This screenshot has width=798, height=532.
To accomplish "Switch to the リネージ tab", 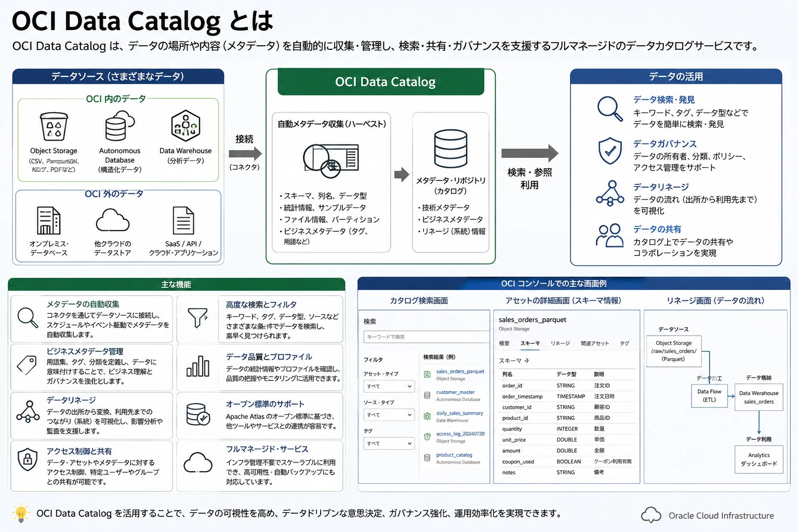I will tap(560, 343).
